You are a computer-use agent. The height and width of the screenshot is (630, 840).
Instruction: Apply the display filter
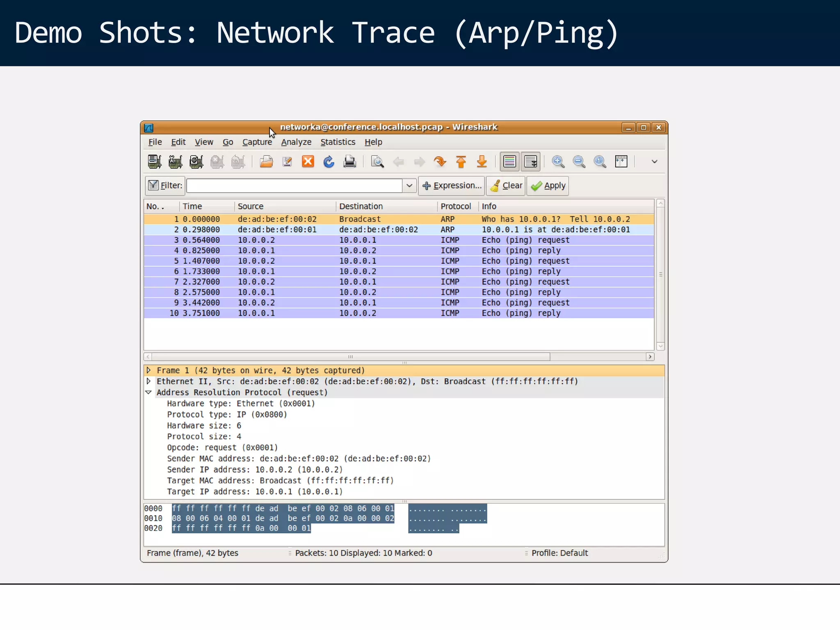[548, 185]
